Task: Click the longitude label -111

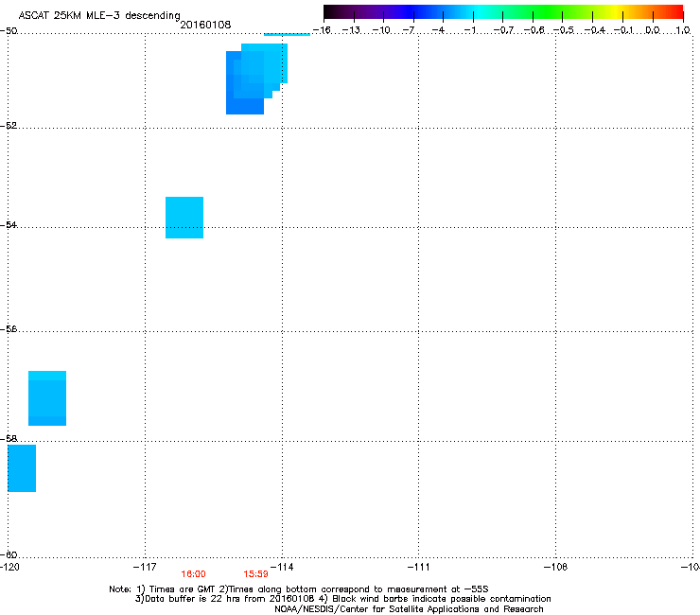Action: click(419, 567)
